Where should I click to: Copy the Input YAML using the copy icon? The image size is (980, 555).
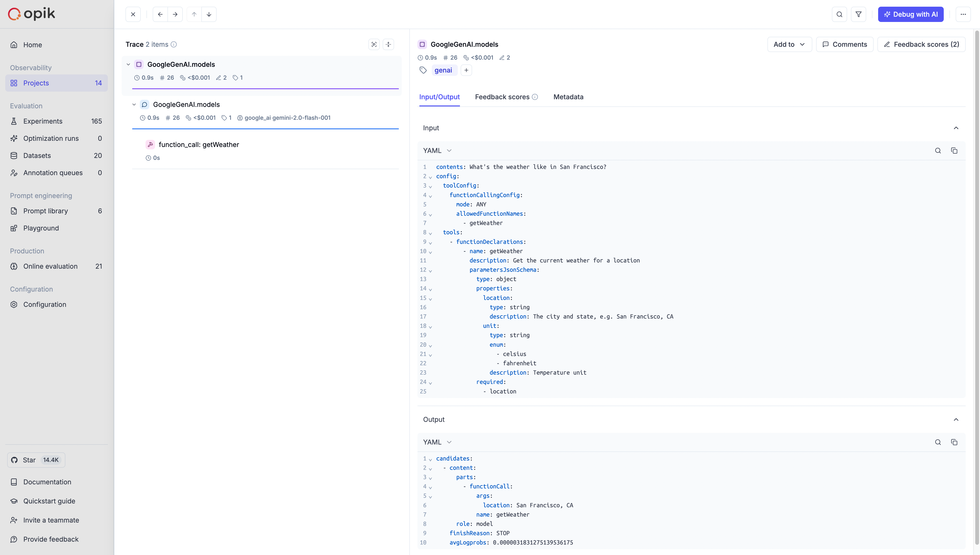point(954,150)
